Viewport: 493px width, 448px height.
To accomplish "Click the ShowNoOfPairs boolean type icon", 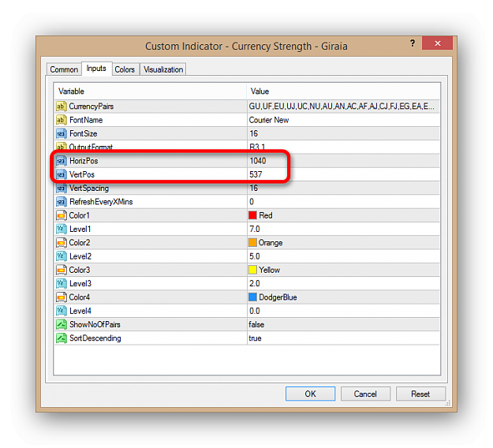I will point(62,324).
